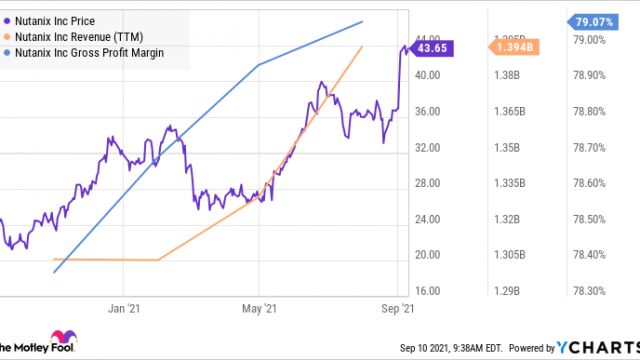Click the 1.35B revenue axis label
Viewport: 640px width, 360px height.
tap(507, 148)
